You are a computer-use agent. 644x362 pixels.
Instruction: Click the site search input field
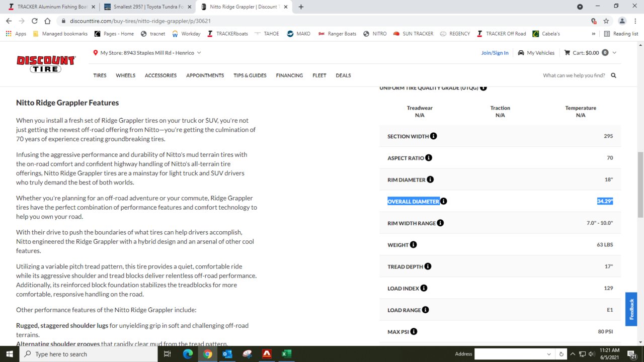click(x=574, y=75)
